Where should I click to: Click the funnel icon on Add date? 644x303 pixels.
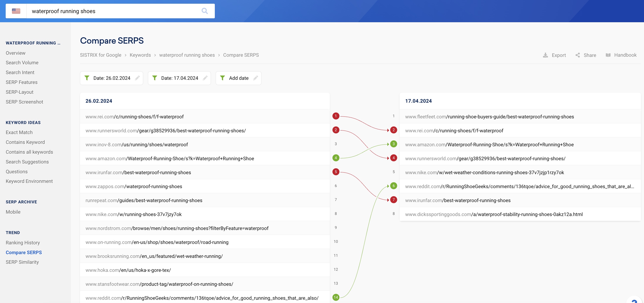tap(222, 78)
